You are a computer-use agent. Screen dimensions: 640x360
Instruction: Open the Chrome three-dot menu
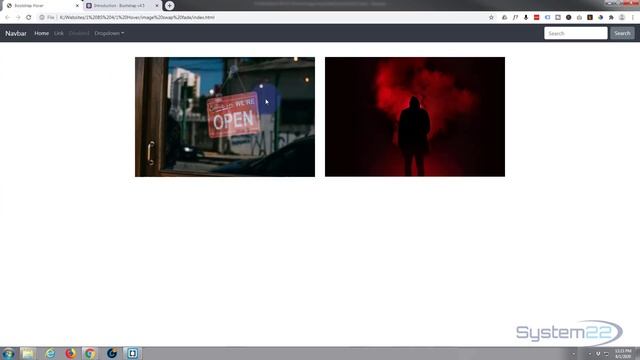pos(633,17)
